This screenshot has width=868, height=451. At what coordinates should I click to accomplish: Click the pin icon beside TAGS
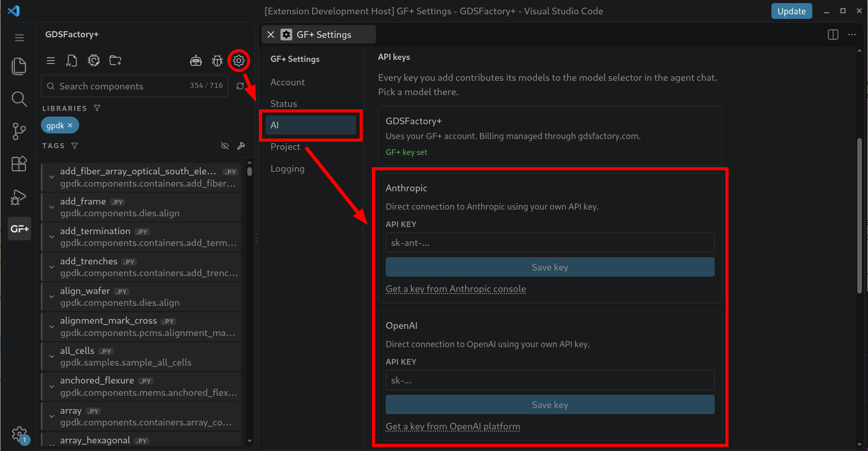(241, 146)
